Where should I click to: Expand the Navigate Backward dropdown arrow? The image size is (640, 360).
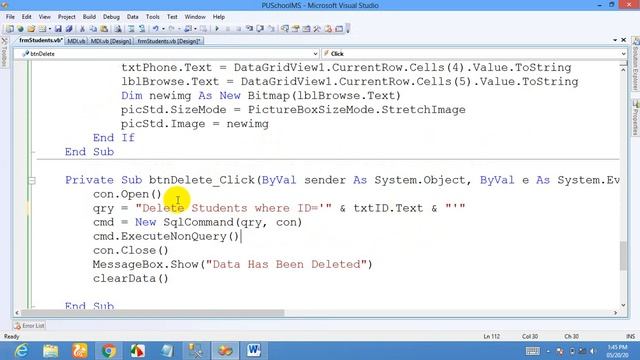pyautogui.click(x=195, y=29)
